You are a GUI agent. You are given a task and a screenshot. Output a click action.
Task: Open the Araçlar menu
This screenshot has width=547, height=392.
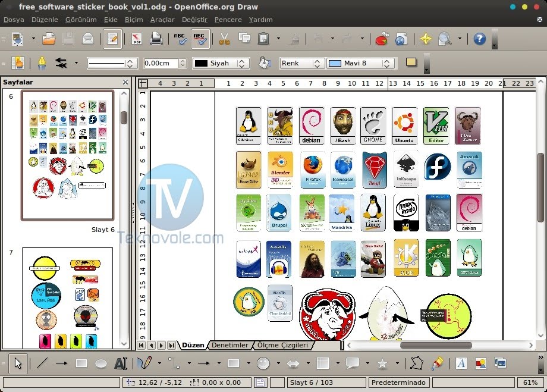[162, 20]
